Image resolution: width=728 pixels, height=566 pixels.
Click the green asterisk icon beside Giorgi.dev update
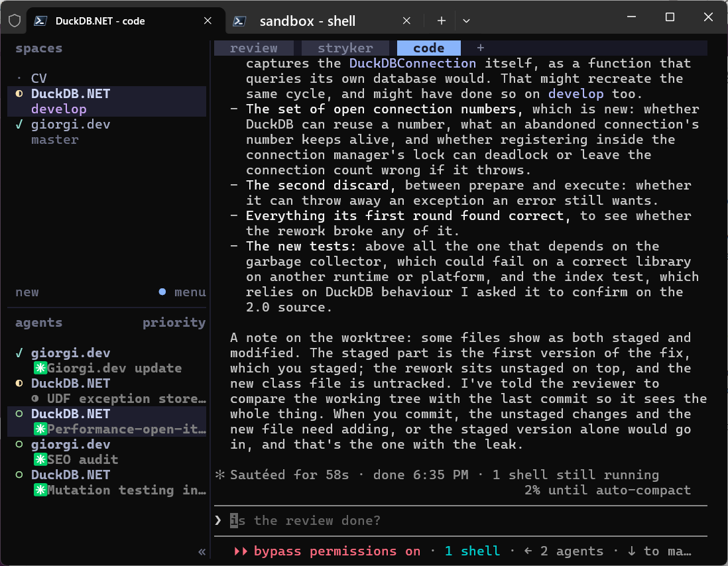pyautogui.click(x=40, y=368)
